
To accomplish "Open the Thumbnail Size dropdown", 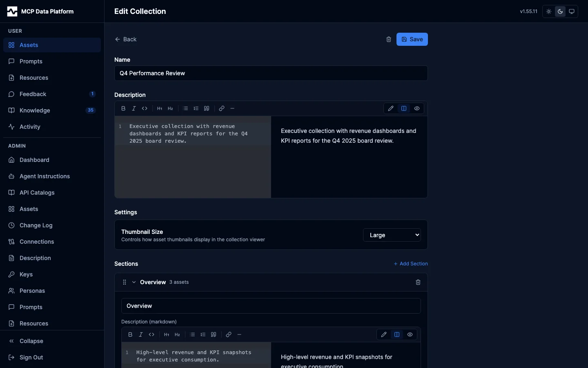I will (392, 235).
